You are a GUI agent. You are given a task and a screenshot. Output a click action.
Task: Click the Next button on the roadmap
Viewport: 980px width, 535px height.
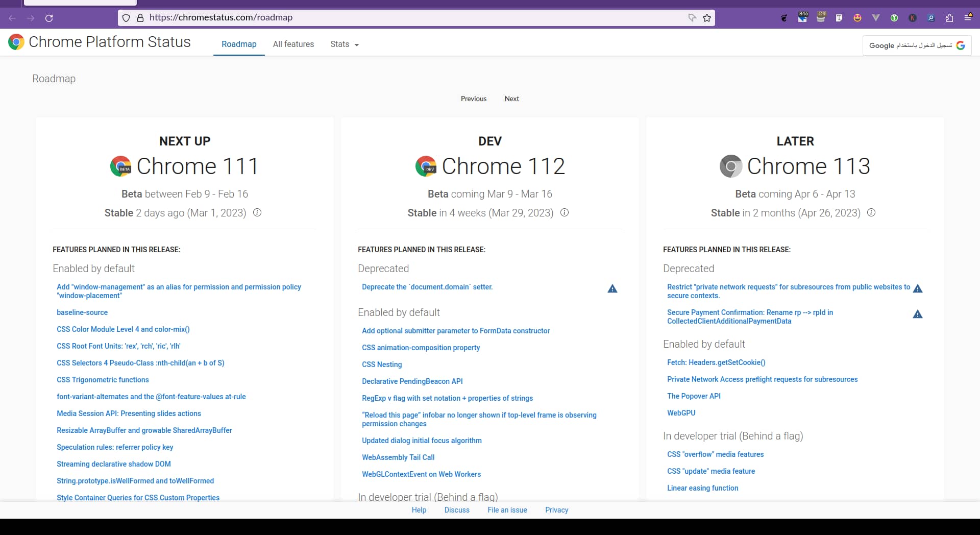511,99
